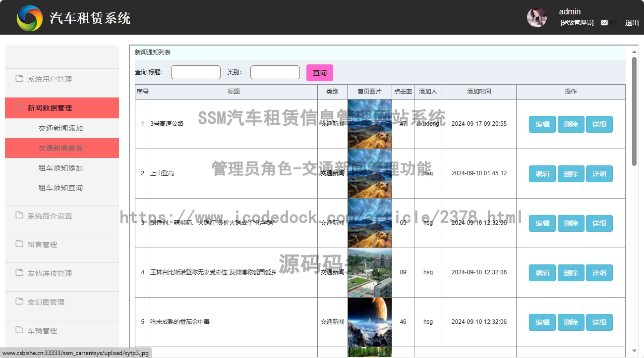The image size is (644, 358).
Task: Edit the 吃未成熟的番茄会中毒 row
Action: (542, 322)
